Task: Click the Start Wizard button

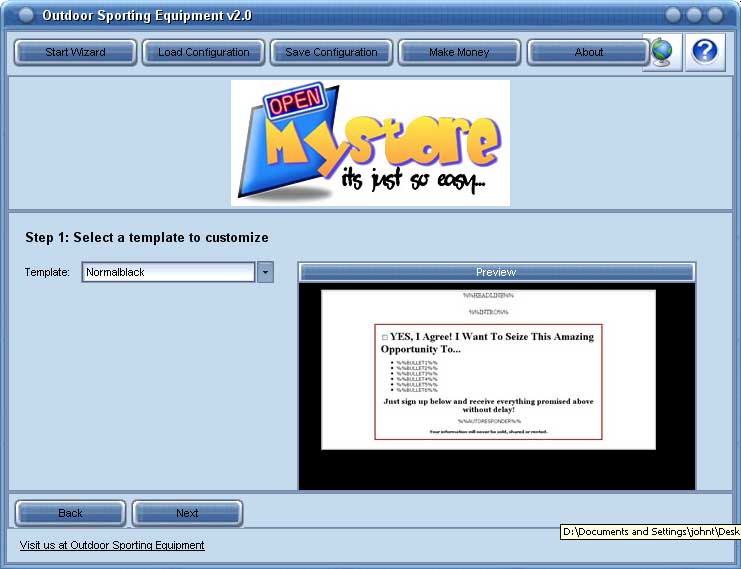Action: tap(75, 52)
